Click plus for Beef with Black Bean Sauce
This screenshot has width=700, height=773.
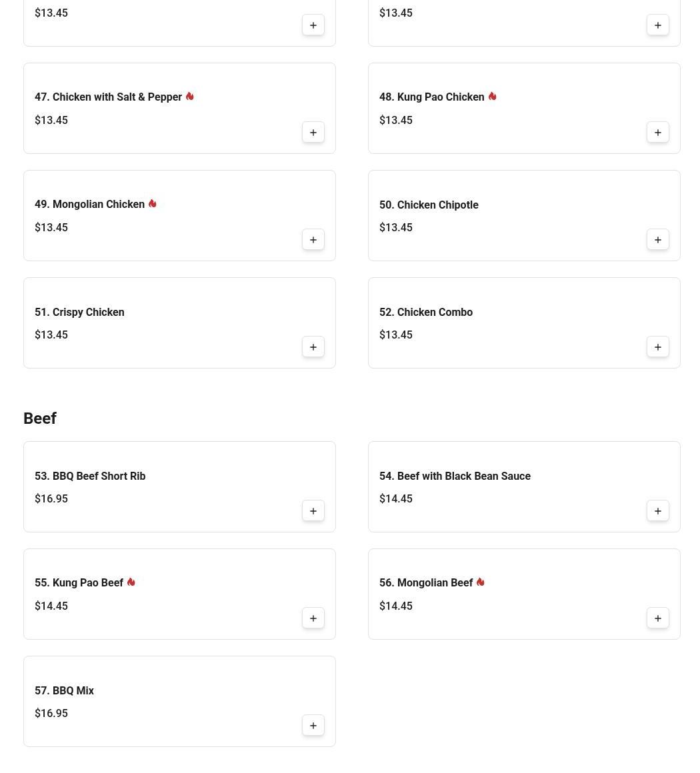[658, 511]
